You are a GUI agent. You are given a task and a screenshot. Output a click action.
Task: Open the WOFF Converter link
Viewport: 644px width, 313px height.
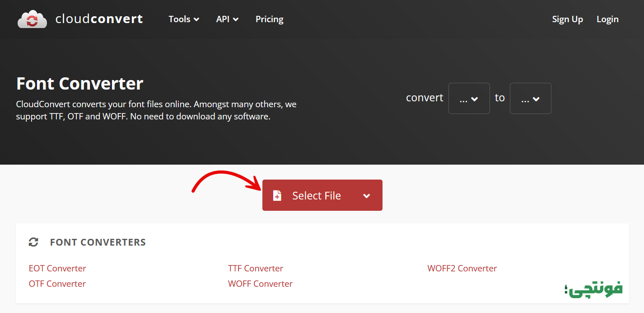261,284
